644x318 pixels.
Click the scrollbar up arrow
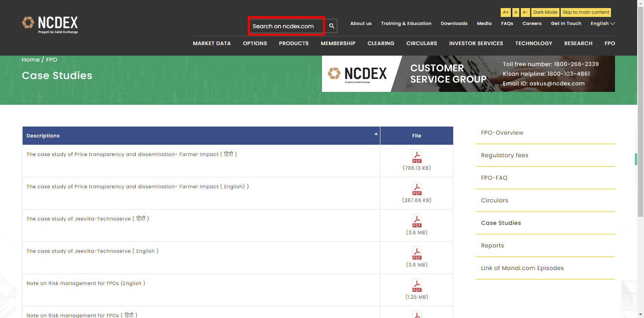(x=640, y=3)
